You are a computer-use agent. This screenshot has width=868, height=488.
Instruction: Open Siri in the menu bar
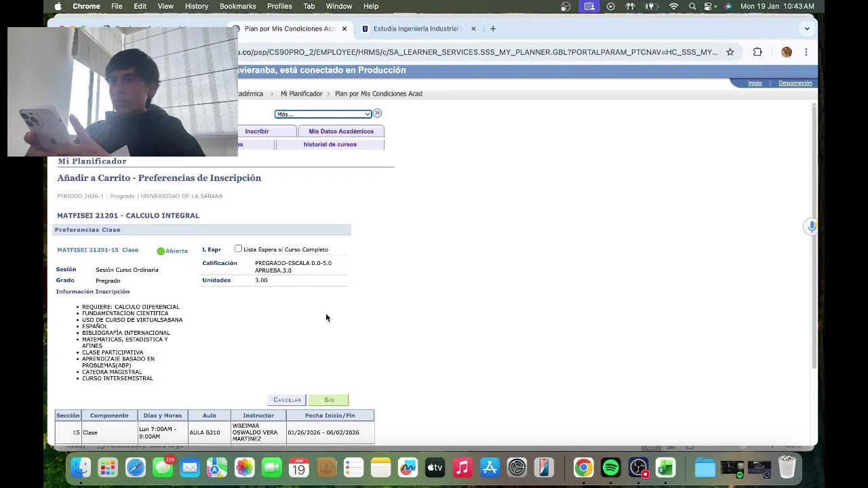(728, 6)
